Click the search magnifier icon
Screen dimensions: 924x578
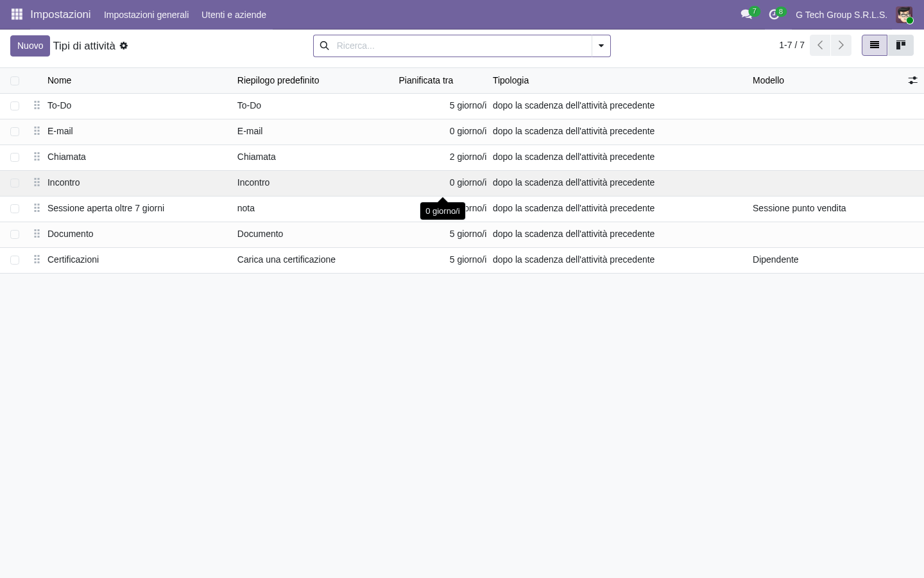click(x=324, y=46)
